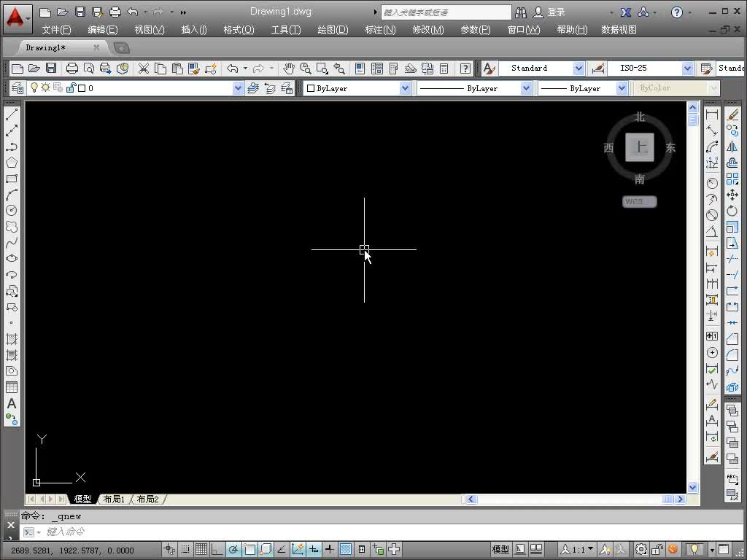Click the Help question mark toolbar icon
Image resolution: width=747 pixels, height=560 pixels.
point(465,69)
